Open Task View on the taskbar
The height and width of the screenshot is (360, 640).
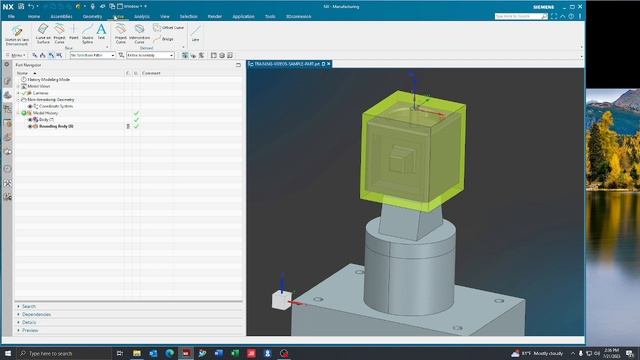(x=120, y=353)
